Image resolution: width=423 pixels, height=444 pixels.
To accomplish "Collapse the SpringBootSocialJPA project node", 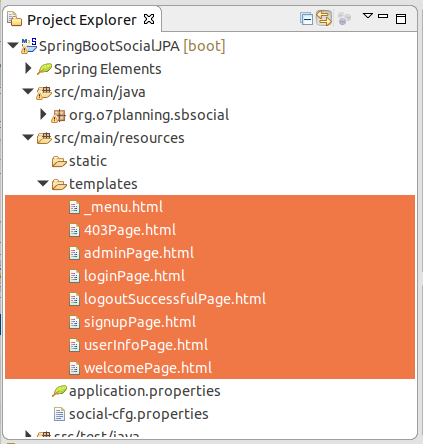I will pos(13,45).
